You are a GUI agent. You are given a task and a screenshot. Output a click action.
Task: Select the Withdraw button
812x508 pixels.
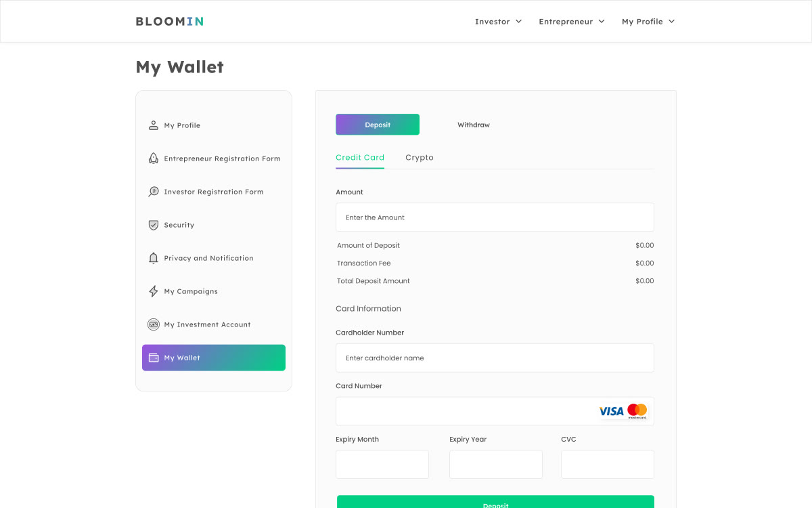[x=474, y=125]
